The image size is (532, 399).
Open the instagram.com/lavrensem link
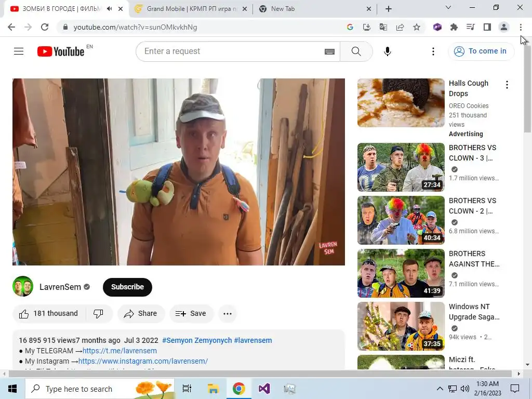pyautogui.click(x=143, y=362)
